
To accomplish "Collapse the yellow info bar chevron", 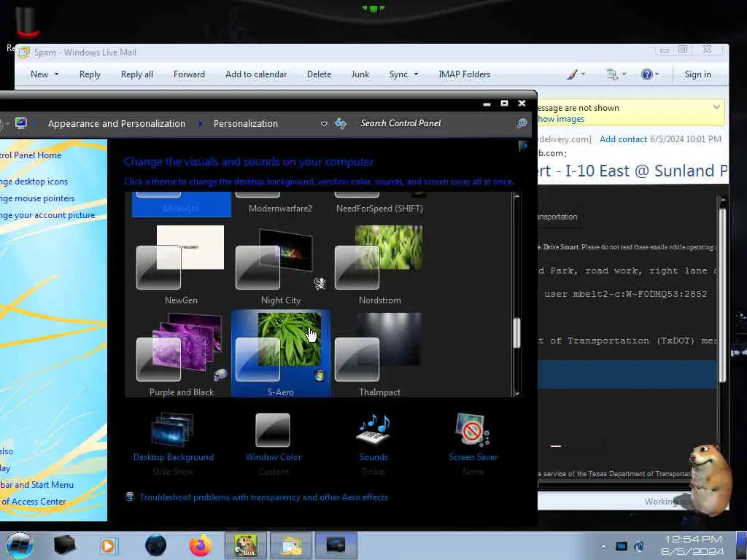I will (x=716, y=107).
